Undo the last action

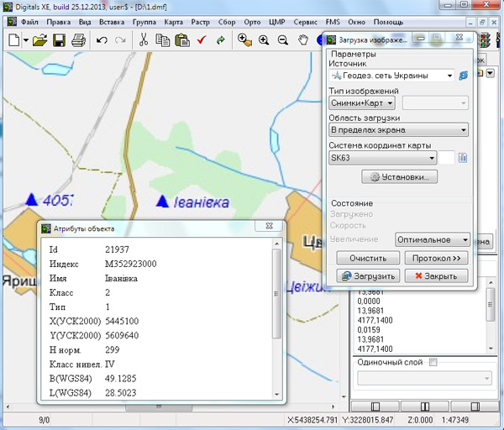[102, 39]
